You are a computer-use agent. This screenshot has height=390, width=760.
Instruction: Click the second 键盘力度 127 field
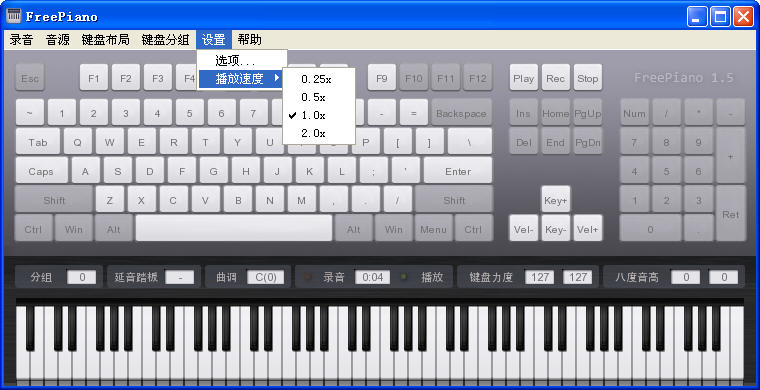tap(578, 277)
